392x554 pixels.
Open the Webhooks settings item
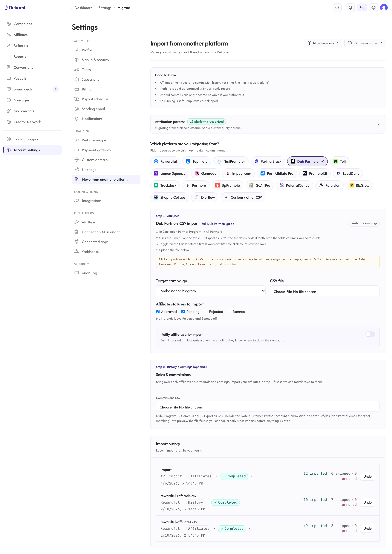pyautogui.click(x=106, y=252)
